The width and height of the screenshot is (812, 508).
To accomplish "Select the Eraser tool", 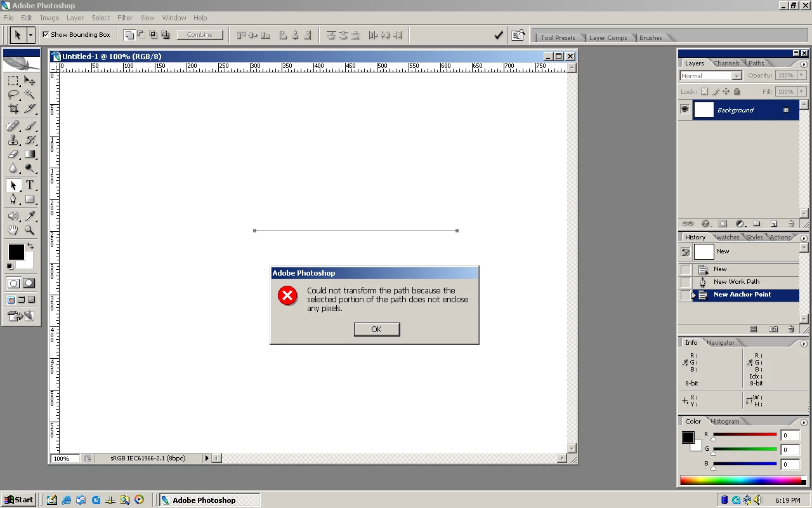I will (x=13, y=154).
